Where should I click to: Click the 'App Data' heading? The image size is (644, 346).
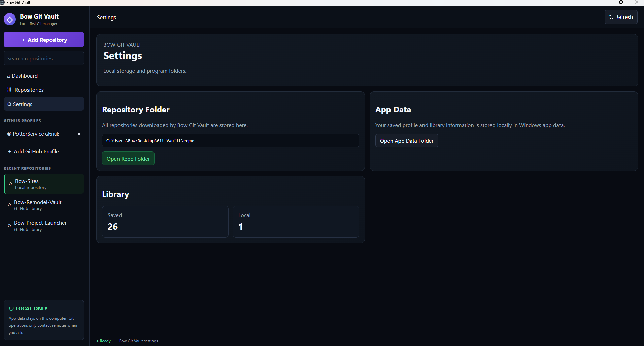pos(393,110)
